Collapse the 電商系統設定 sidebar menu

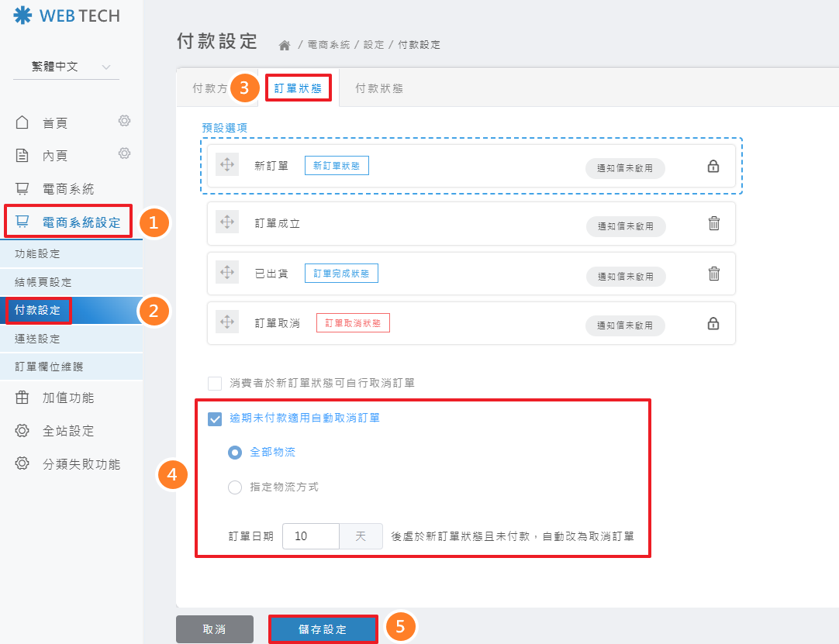point(70,222)
